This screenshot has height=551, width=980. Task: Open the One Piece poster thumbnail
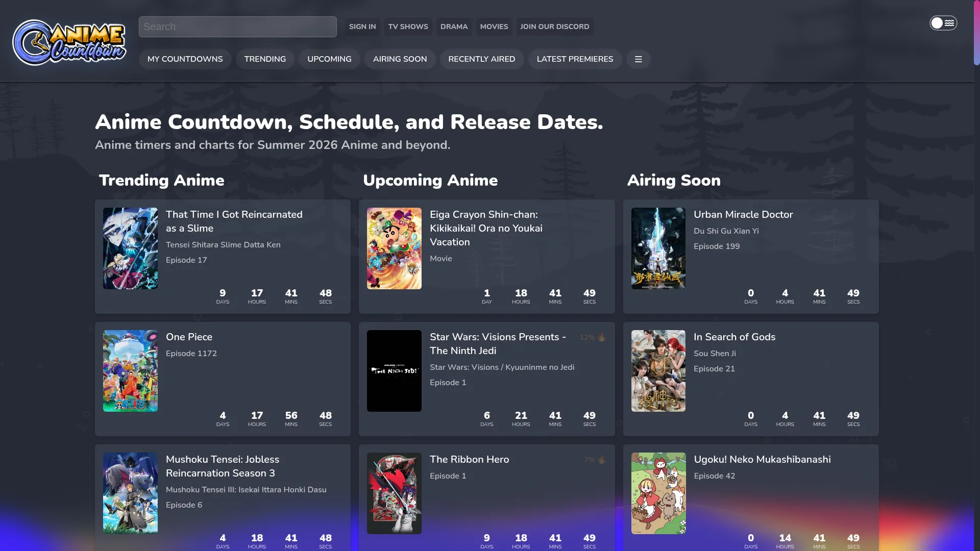coord(130,371)
